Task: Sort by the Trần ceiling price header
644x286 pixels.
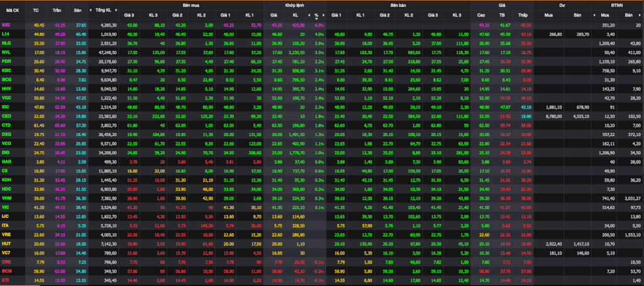Action: coord(57,10)
